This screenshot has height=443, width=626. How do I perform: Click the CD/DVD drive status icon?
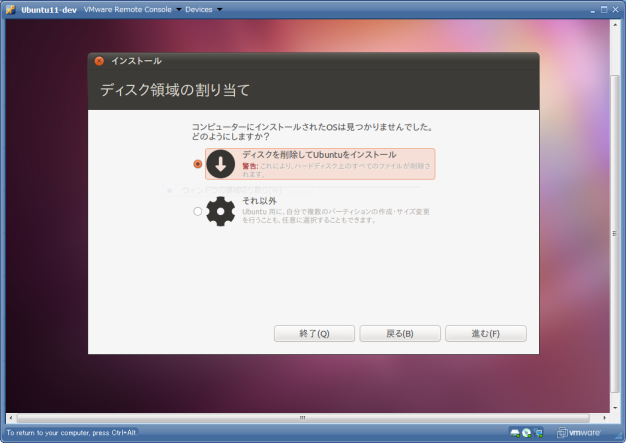(x=527, y=433)
